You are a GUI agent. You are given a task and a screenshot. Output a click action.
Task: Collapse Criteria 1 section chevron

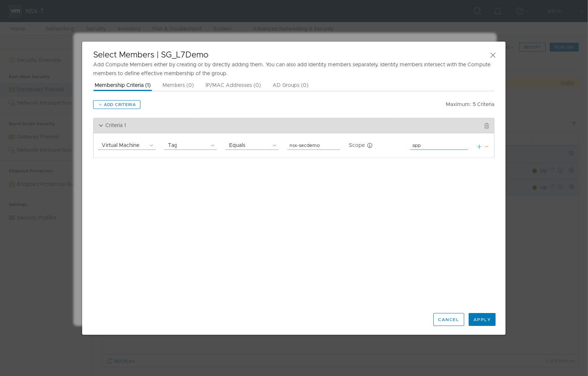[x=101, y=126]
